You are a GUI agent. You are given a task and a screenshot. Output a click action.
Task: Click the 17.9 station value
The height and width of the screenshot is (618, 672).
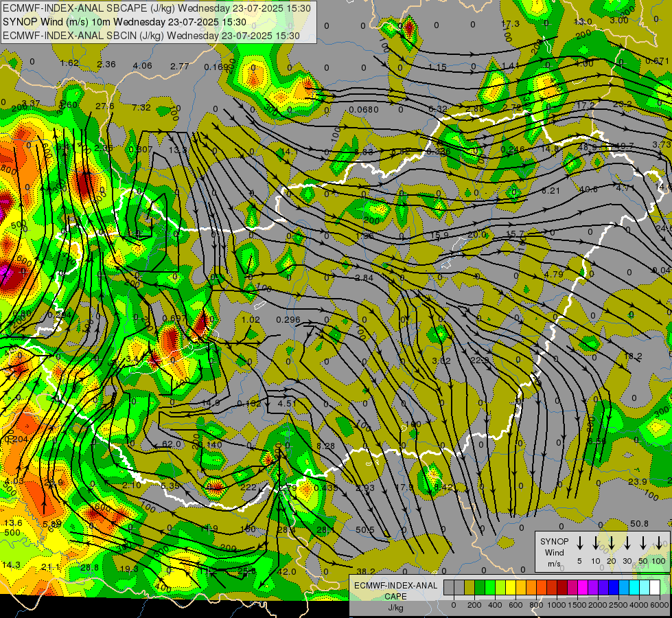tap(404, 488)
